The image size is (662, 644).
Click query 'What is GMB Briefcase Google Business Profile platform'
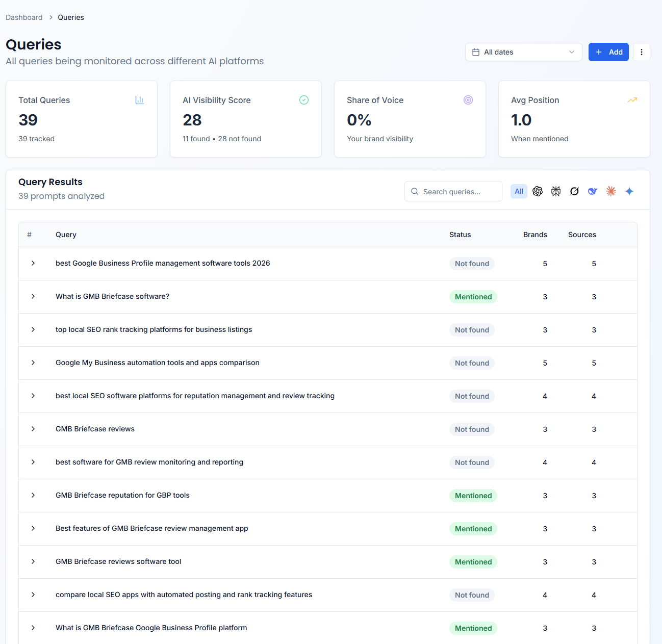click(x=151, y=628)
